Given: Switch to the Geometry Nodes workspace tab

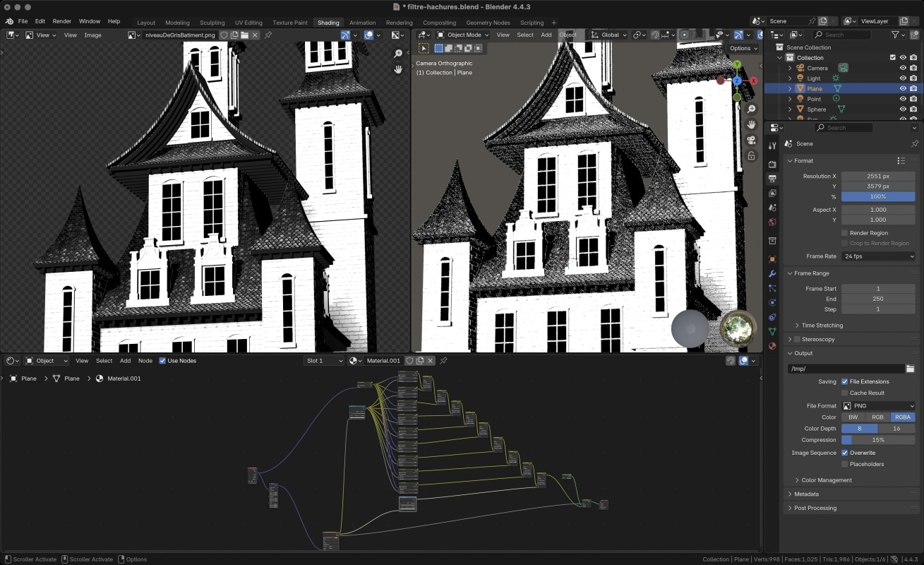Looking at the screenshot, I should (x=488, y=23).
